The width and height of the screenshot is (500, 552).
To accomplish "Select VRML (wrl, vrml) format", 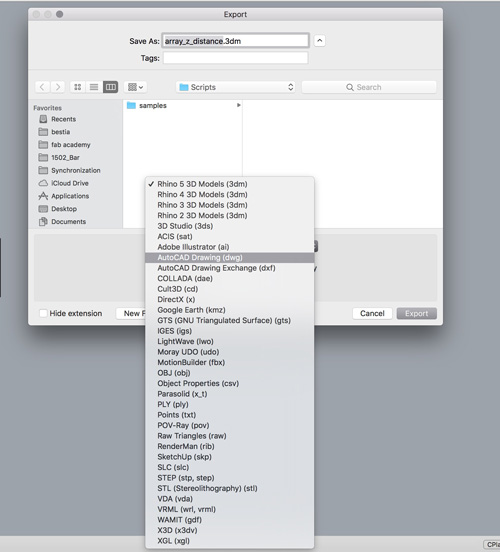I will point(230,509).
